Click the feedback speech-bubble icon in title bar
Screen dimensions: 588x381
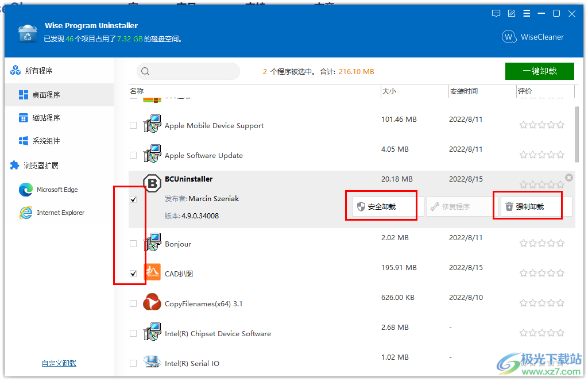pos(496,13)
